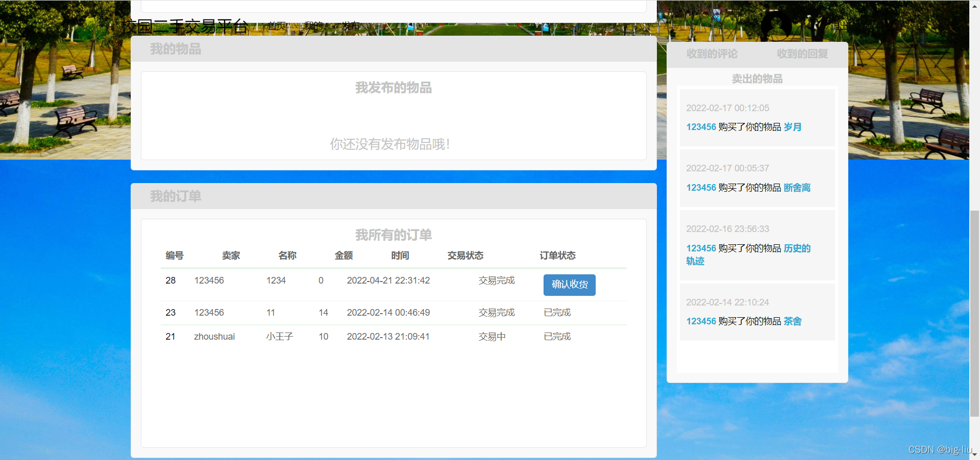Click buyer 123456 in the 历史的轨迹 notification

pyautogui.click(x=701, y=248)
